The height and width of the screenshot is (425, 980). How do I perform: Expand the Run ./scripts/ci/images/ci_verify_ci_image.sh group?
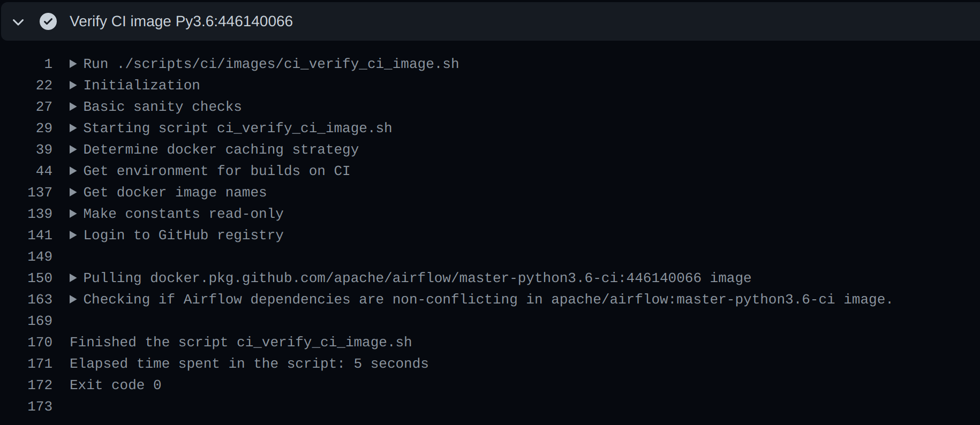(x=73, y=63)
